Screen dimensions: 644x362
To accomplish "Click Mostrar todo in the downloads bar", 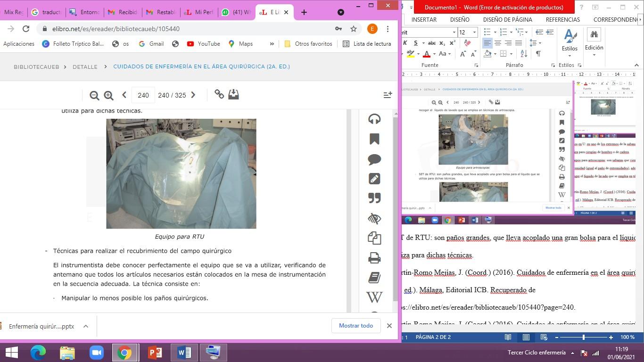I will (x=356, y=326).
